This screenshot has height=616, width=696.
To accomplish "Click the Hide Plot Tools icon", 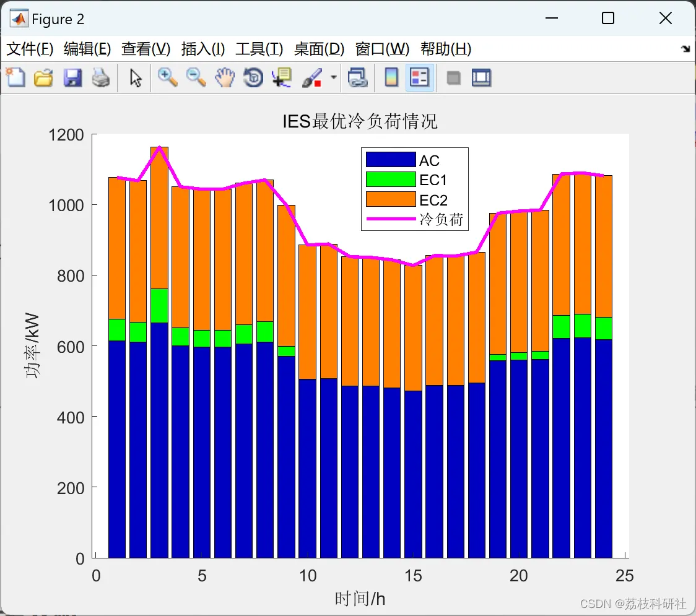I will click(453, 78).
